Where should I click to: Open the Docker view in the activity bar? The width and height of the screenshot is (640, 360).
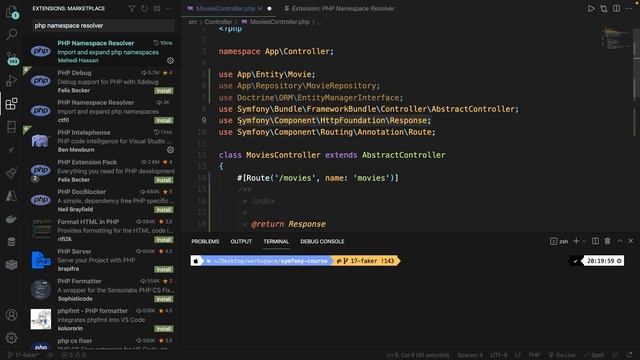[x=11, y=219]
